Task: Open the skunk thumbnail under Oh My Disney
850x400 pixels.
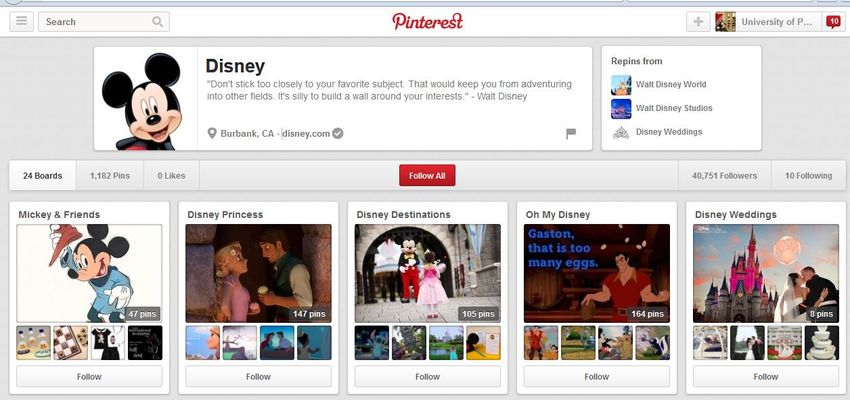Action: (653, 343)
